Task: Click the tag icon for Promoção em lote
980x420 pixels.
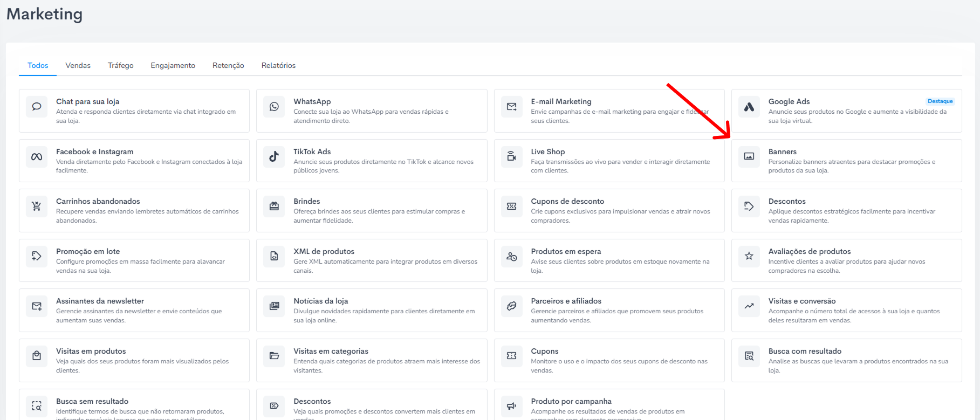Action: coord(37,256)
